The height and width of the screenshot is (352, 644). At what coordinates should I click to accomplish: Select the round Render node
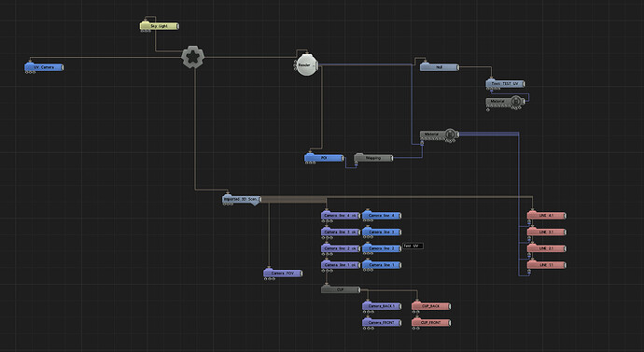(306, 64)
